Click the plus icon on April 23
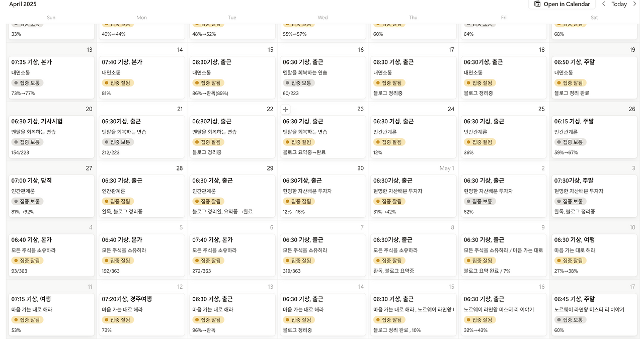This screenshot has width=644, height=339. click(x=285, y=109)
